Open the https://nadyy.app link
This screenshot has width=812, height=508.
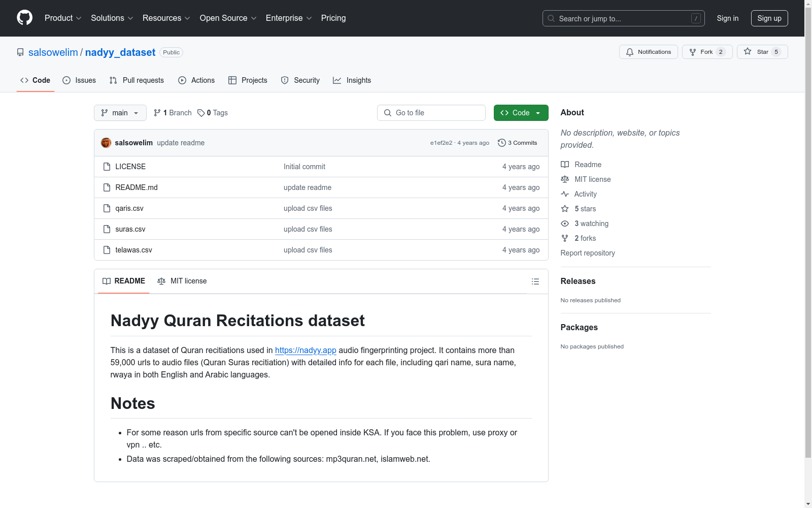tap(306, 350)
